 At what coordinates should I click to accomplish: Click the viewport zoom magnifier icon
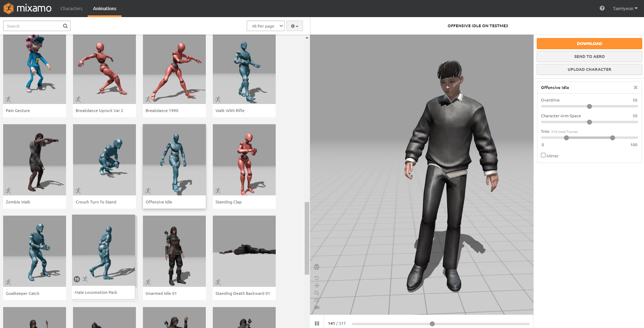(x=317, y=293)
